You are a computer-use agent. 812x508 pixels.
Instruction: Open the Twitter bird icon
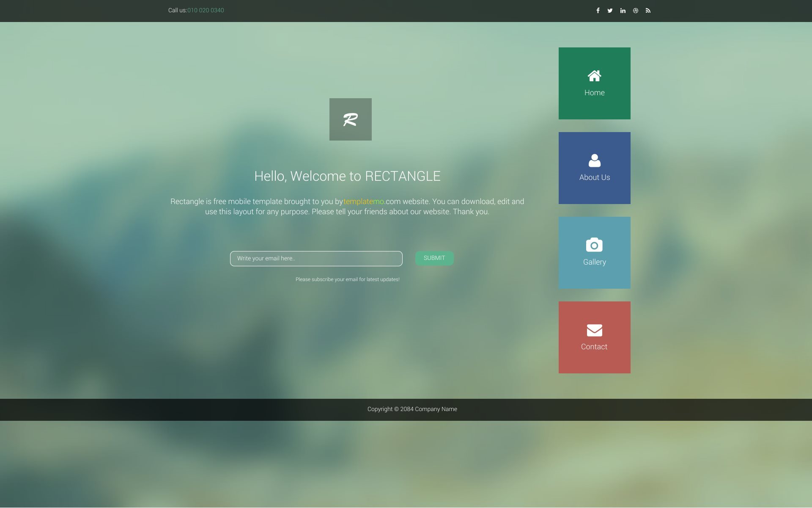pyautogui.click(x=610, y=11)
